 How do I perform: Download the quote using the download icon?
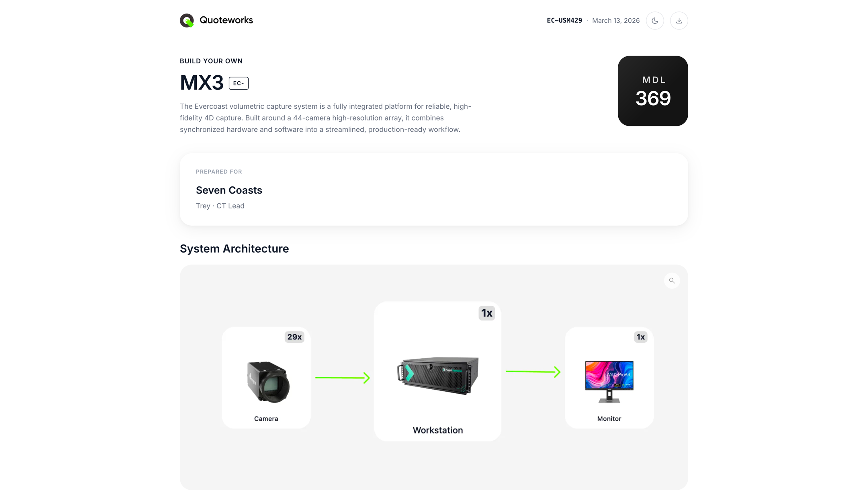pyautogui.click(x=679, y=21)
